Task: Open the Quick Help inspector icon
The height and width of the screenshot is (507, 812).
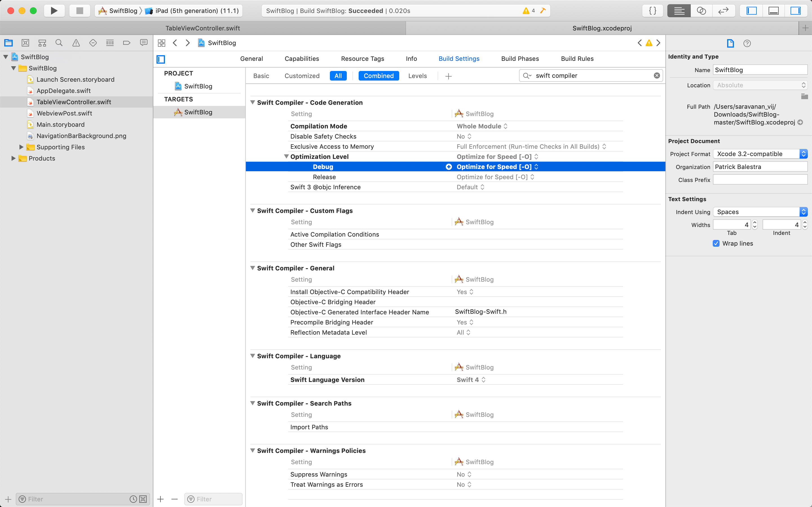Action: click(747, 43)
